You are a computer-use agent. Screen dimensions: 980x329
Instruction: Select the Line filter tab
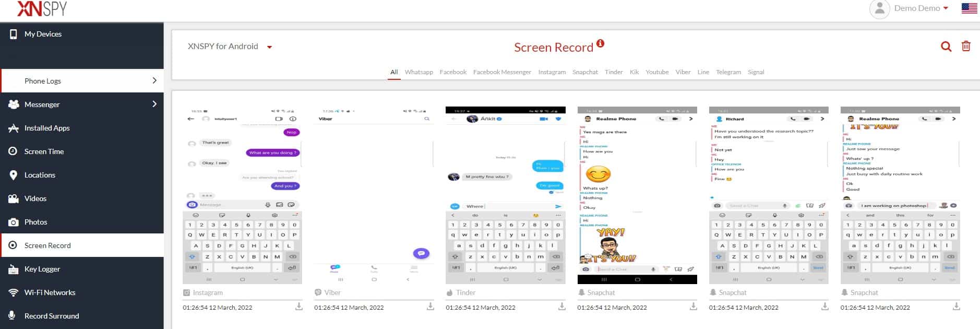(x=703, y=72)
